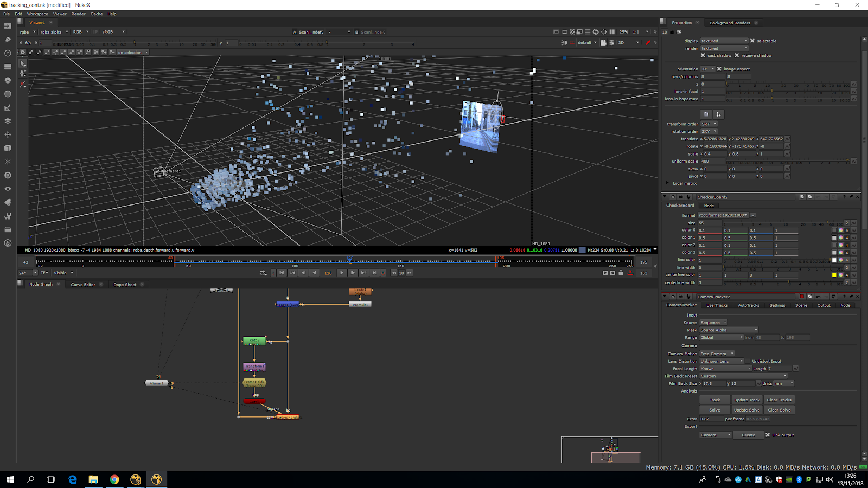Open the AutoTracks tab in CameraTracker2
The height and width of the screenshot is (488, 868).
[x=748, y=305]
